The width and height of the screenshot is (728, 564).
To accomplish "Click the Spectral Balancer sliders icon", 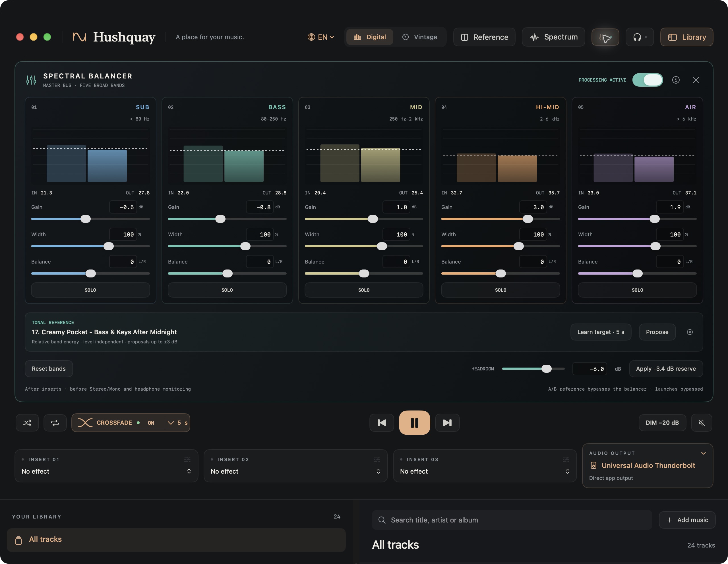I will pyautogui.click(x=31, y=80).
